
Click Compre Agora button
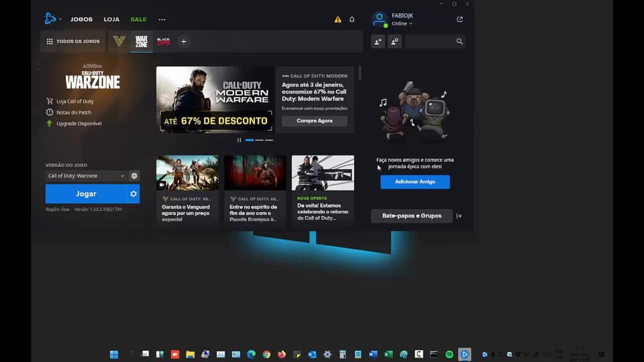(314, 121)
